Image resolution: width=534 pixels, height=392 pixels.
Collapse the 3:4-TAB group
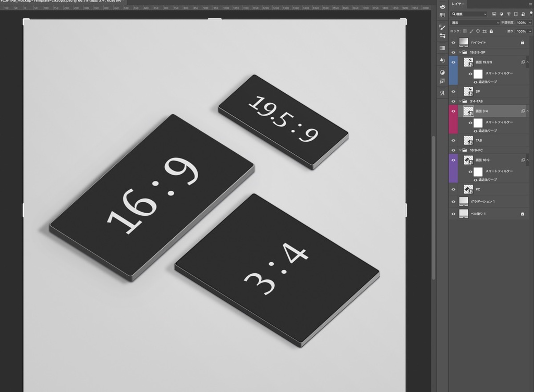(x=460, y=102)
